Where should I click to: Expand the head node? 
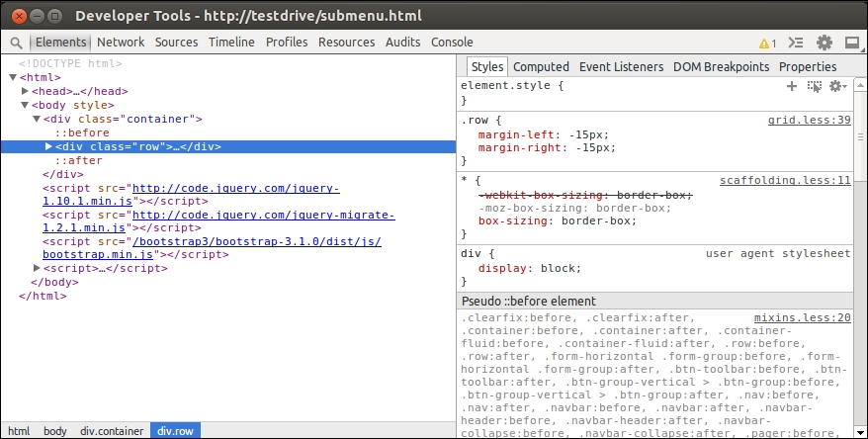click(25, 91)
